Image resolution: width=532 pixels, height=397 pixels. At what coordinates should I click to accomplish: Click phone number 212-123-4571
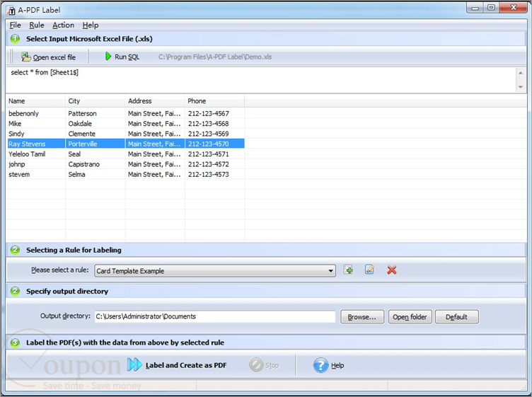(x=209, y=154)
